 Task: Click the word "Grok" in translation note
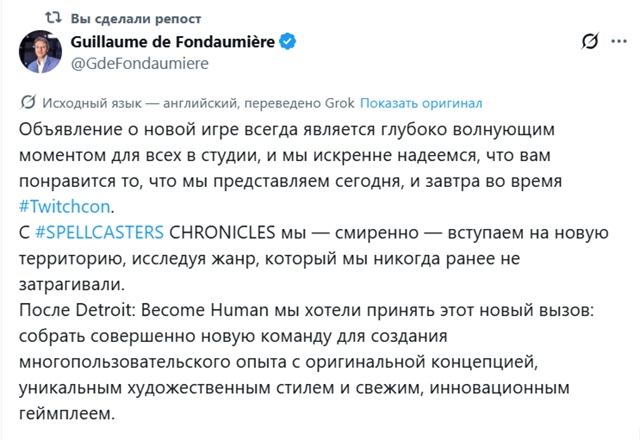pos(339,103)
